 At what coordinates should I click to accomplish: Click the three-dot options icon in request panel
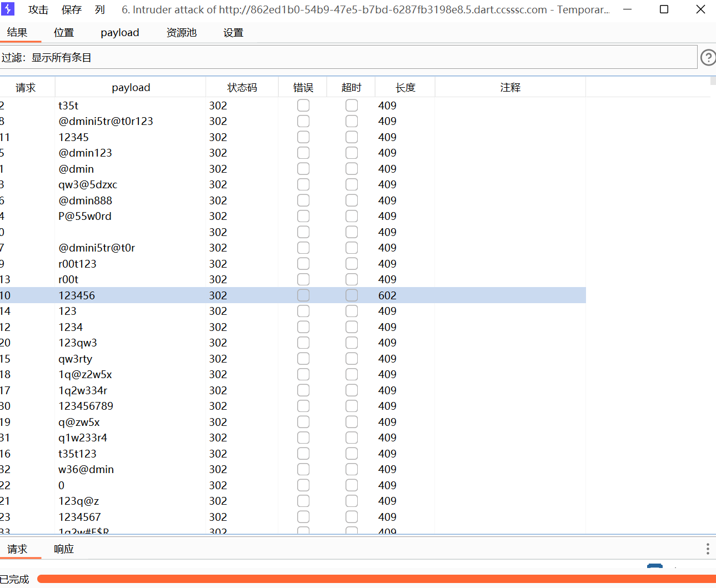(707, 549)
